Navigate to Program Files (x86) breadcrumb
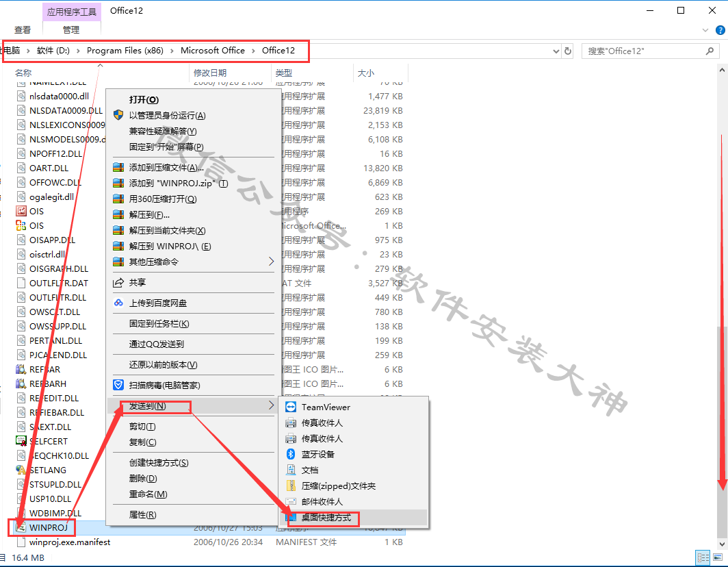 point(125,51)
